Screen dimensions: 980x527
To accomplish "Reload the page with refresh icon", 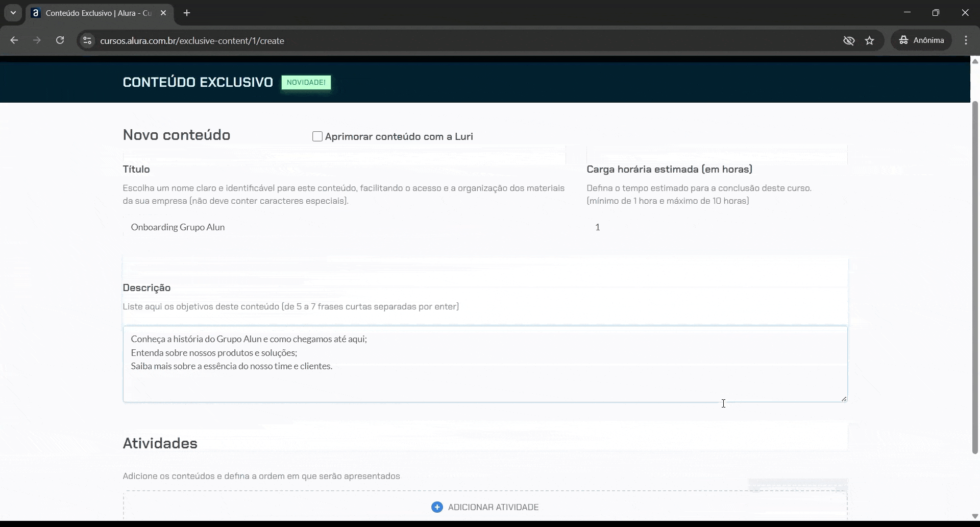I will point(60,40).
